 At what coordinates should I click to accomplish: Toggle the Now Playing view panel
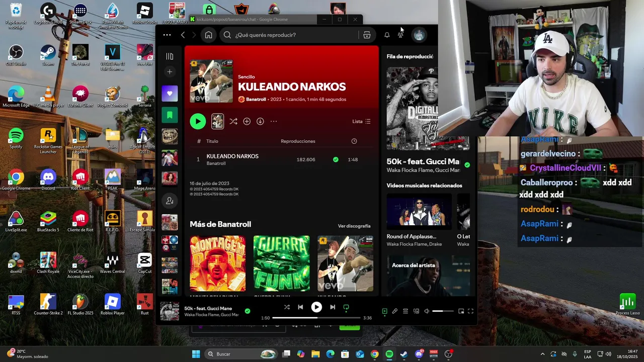(385, 311)
